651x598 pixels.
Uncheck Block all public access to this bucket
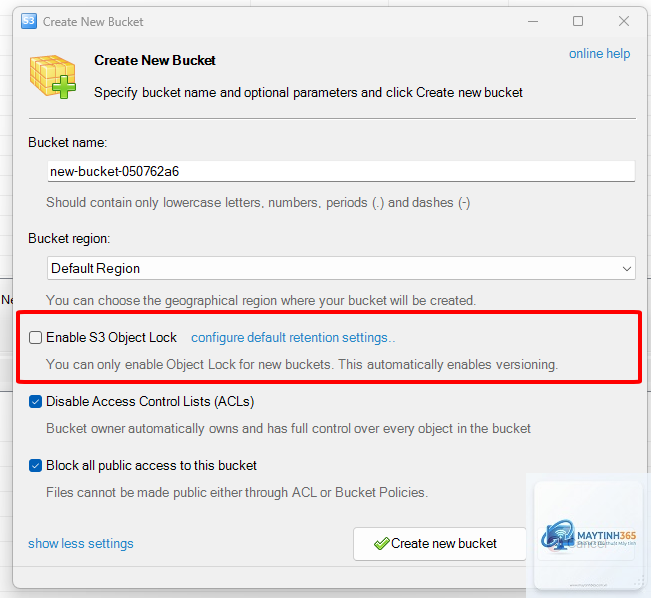click(35, 466)
